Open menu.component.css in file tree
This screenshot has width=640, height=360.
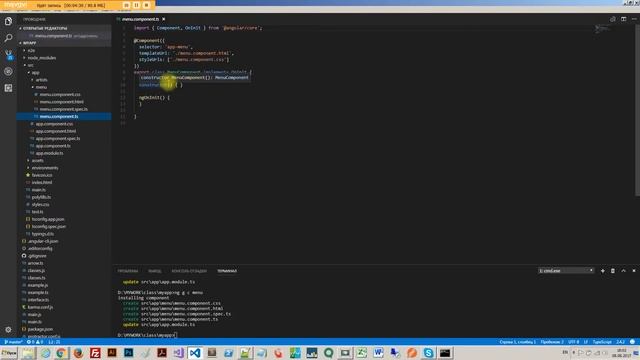(60, 94)
